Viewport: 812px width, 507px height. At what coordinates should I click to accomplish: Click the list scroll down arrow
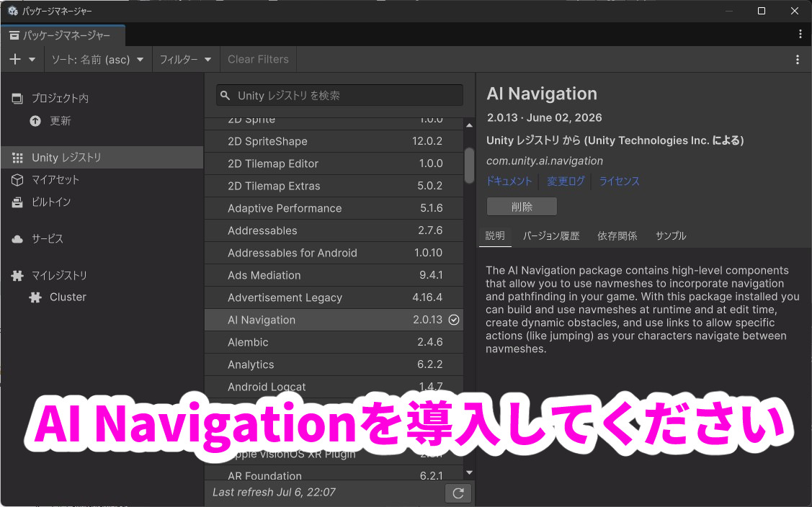click(469, 472)
